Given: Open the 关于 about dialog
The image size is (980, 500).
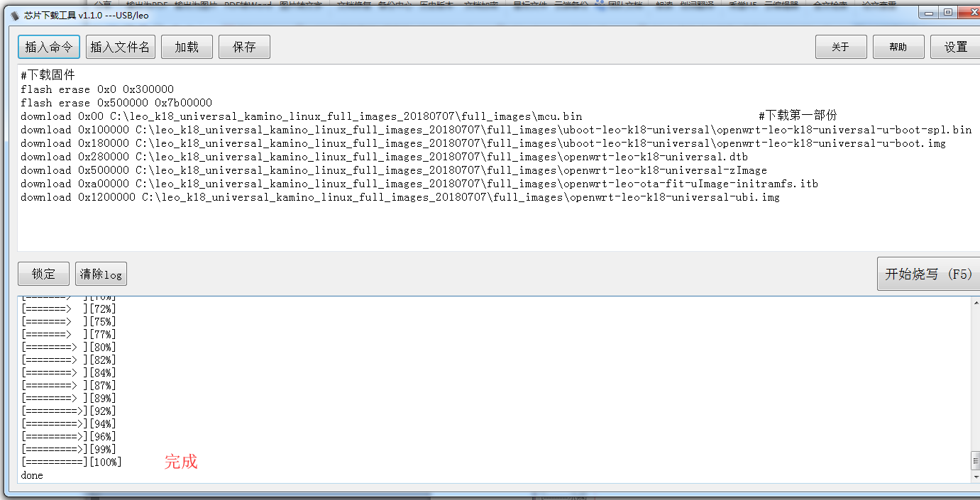Looking at the screenshot, I should pos(841,47).
